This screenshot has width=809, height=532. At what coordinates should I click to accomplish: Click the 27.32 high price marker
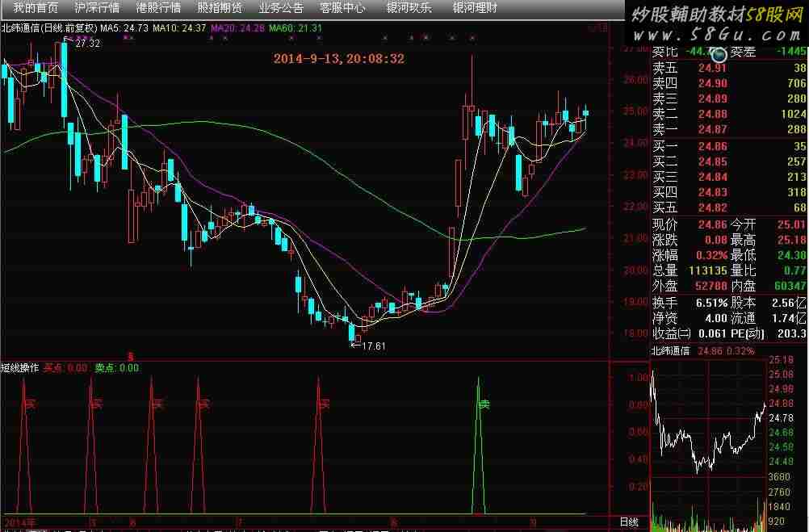(87, 44)
